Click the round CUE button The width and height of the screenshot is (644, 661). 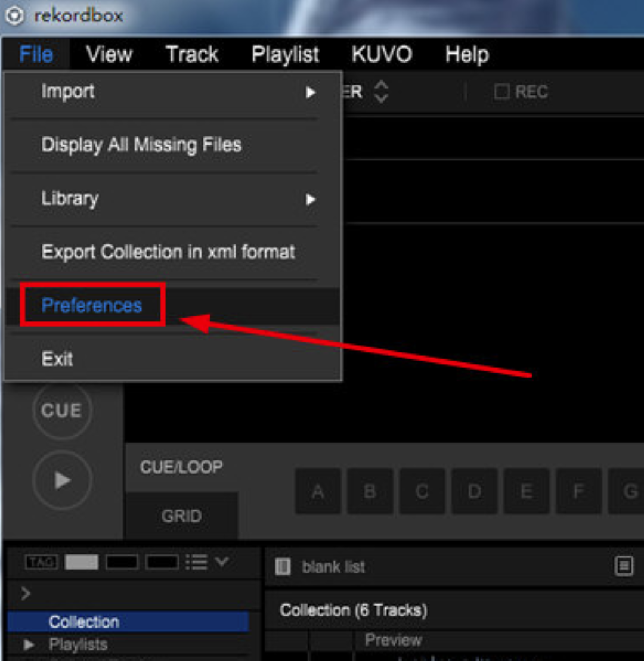point(62,411)
